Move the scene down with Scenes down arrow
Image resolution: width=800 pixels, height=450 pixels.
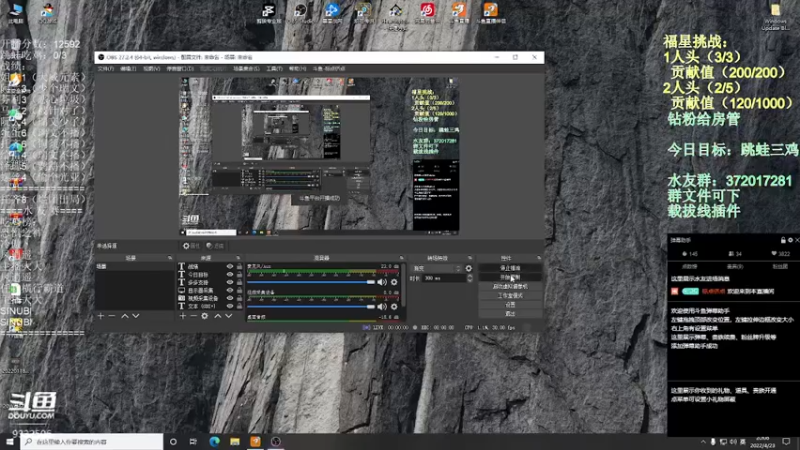[136, 316]
